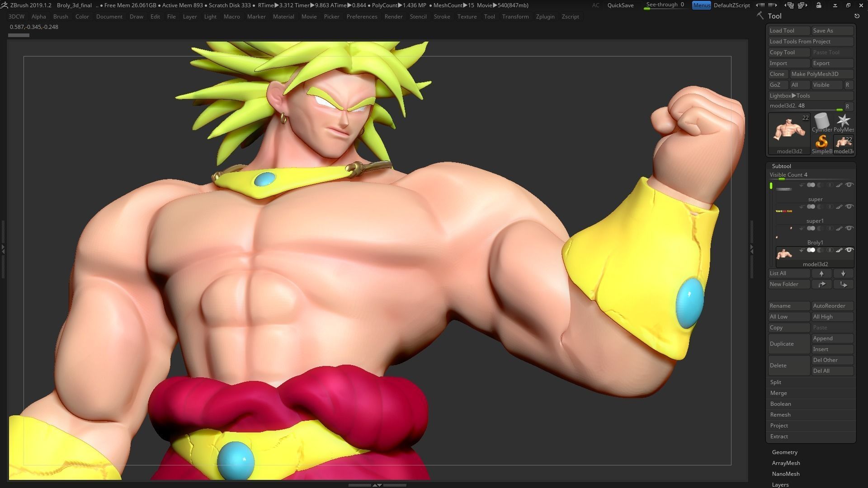Click the Duplicate subtool button
Viewport: 868px width, 488px height.
coord(789,344)
